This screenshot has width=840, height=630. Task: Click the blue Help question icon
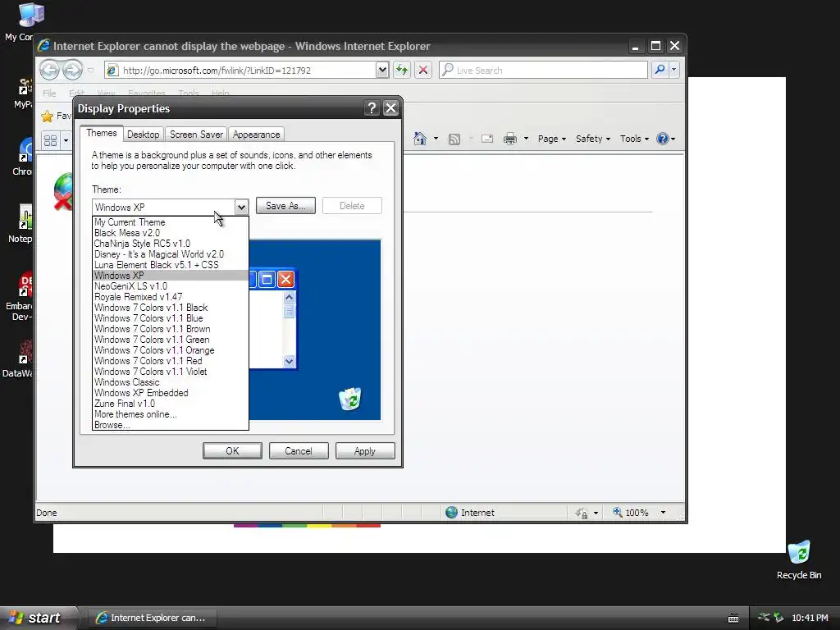663,139
